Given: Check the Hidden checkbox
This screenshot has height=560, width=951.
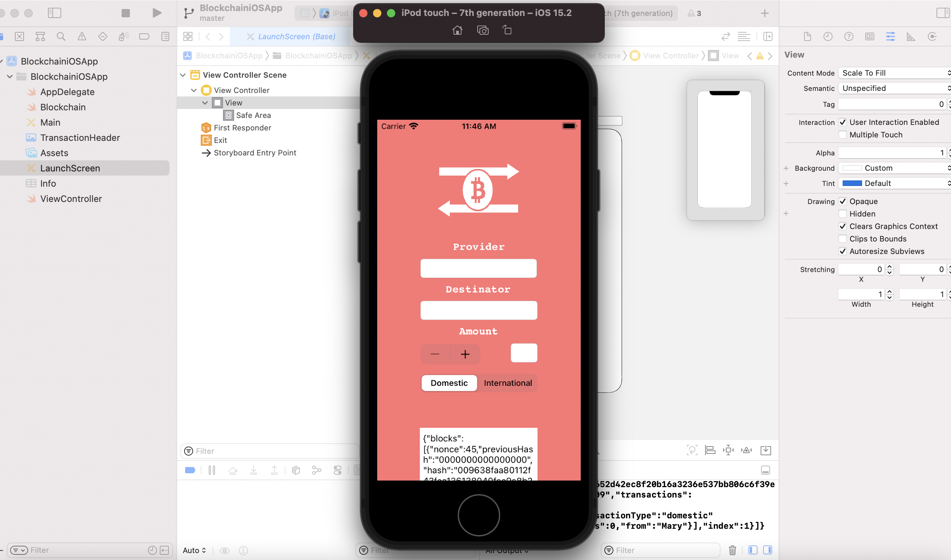Looking at the screenshot, I should point(843,214).
